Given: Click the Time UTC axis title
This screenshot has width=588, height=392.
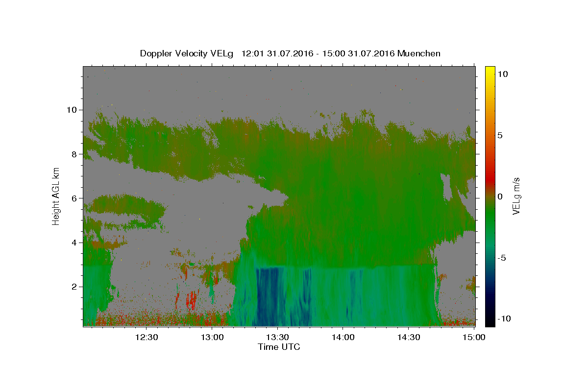Looking at the screenshot, I should 279,347.
